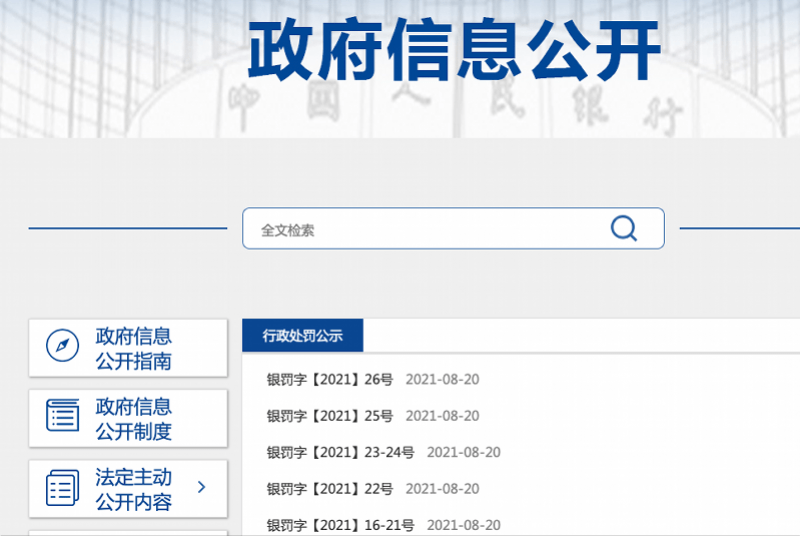Screen dimensions: 800x536
Task: Click the date beside the 23-24号 notice
Action: click(x=463, y=452)
